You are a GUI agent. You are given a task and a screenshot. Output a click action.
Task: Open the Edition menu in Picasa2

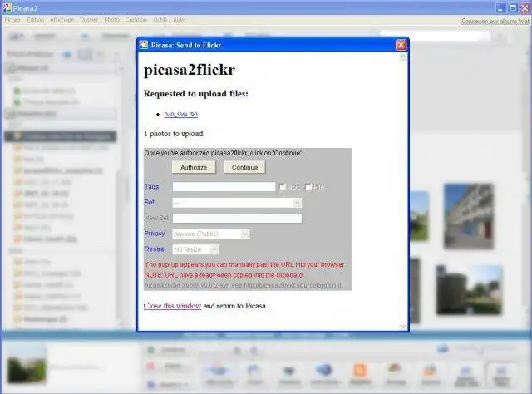[x=36, y=20]
